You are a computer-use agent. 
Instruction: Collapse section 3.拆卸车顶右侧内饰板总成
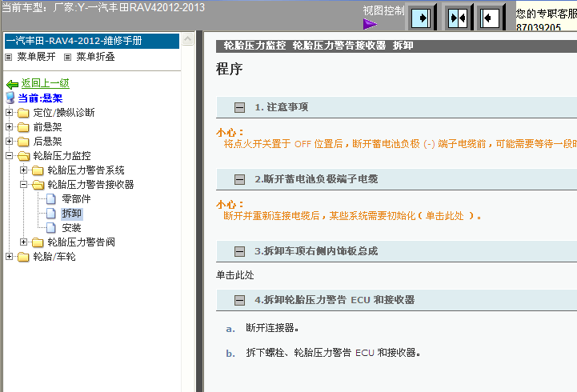[239, 251]
